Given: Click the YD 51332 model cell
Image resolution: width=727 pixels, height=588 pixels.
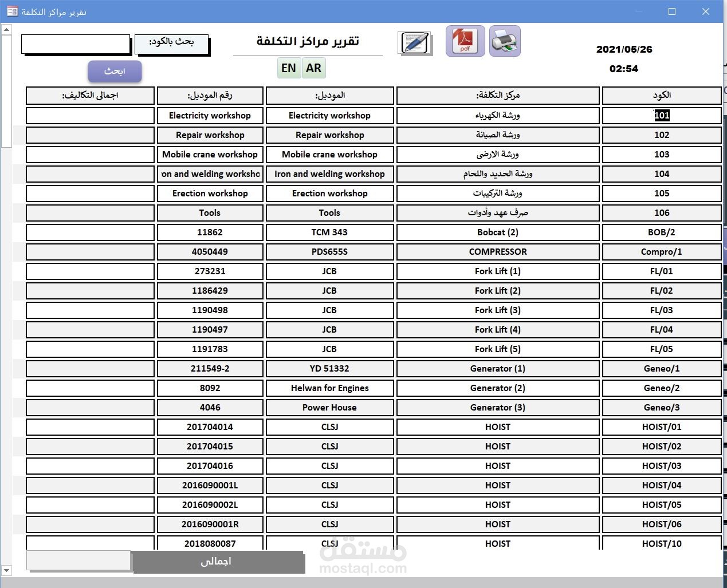Looking at the screenshot, I should (329, 368).
